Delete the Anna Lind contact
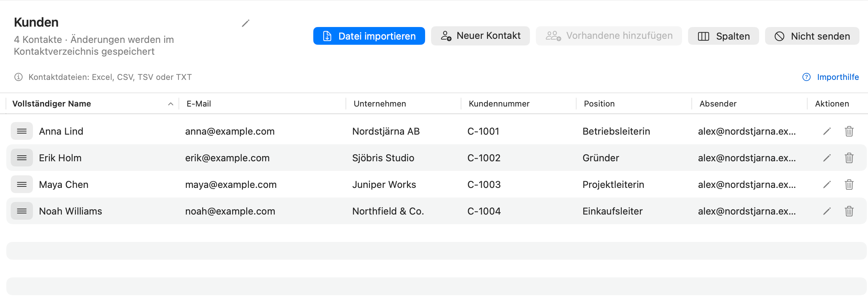The height and width of the screenshot is (307, 868). point(849,131)
